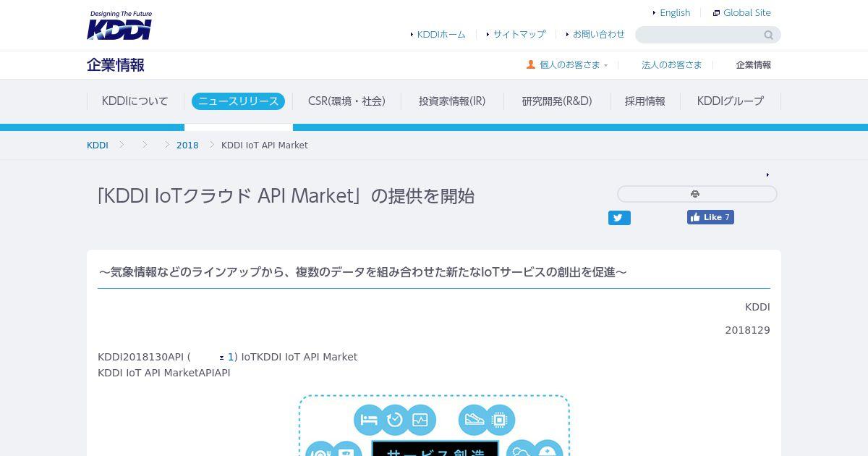Click the 企業情報 section heading
This screenshot has width=868, height=456.
point(116,65)
